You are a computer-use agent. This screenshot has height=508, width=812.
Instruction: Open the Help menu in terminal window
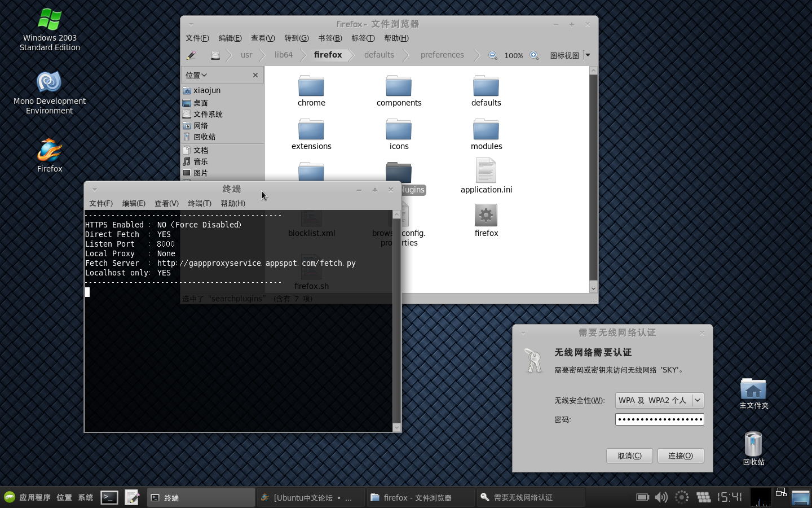233,203
